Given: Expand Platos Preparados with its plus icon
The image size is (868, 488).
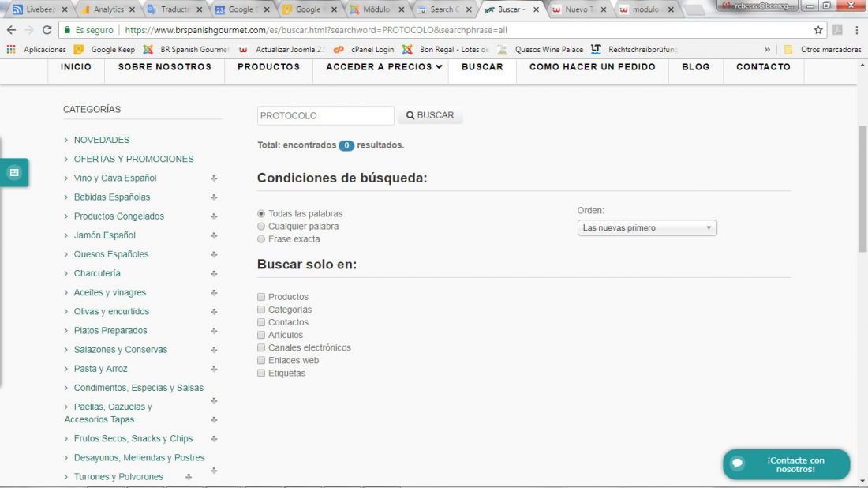Looking at the screenshot, I should click(x=214, y=331).
